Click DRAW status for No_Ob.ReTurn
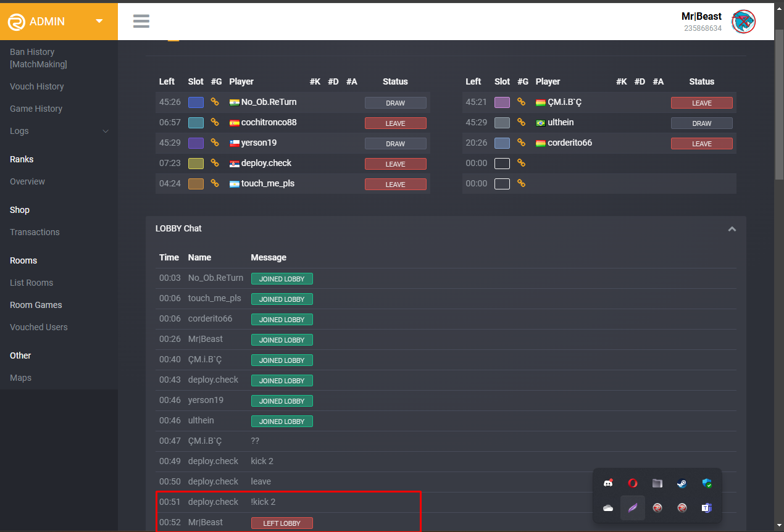 [395, 103]
